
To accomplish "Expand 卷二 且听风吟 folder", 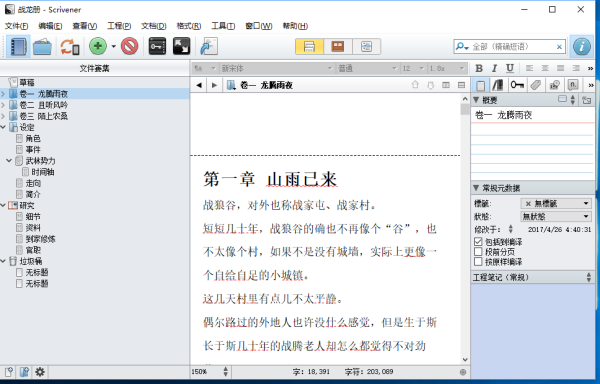I will coord(3,105).
